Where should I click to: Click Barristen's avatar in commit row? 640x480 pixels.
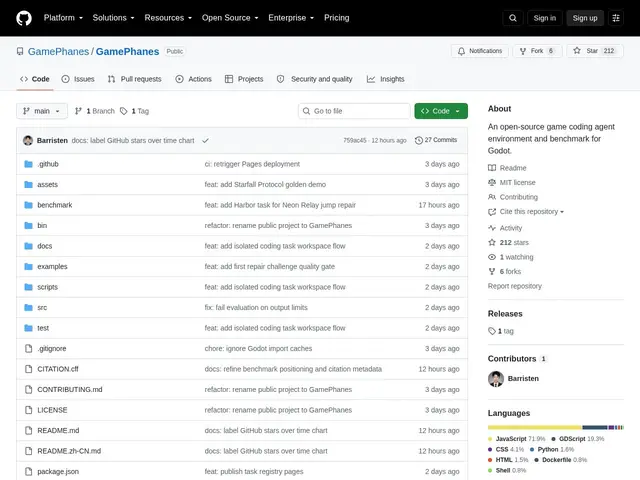pos(28,140)
